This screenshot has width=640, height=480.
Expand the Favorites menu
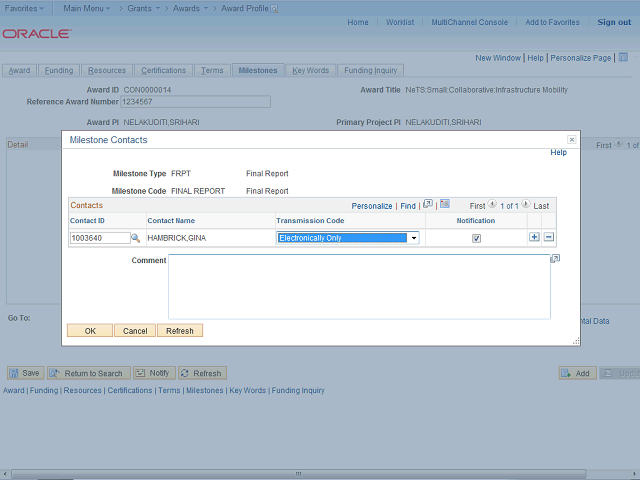(26, 8)
